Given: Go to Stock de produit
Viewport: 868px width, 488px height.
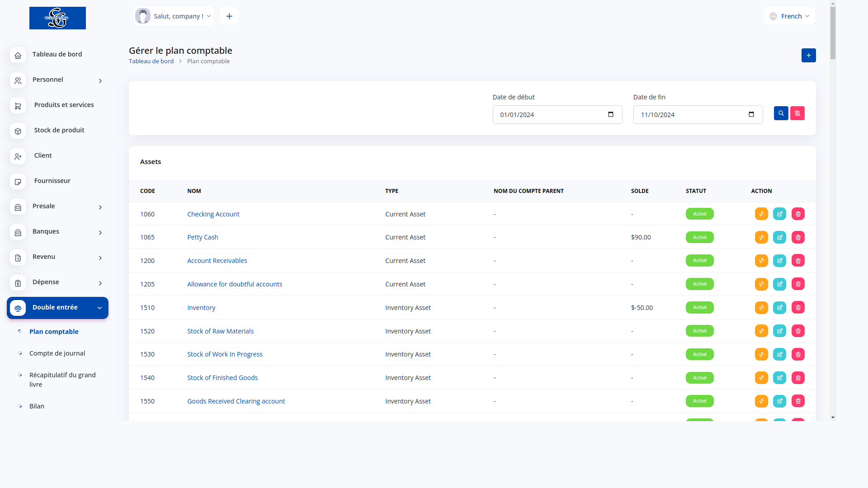Looking at the screenshot, I should point(57,130).
